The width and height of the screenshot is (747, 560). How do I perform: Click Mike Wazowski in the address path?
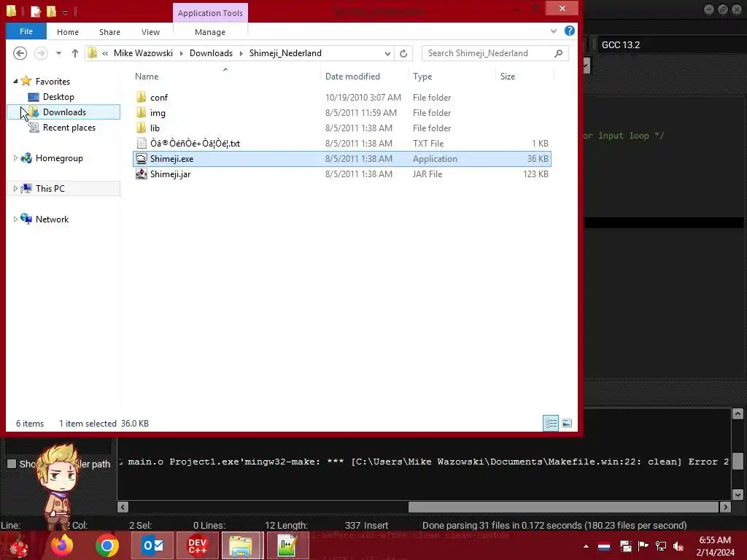143,53
